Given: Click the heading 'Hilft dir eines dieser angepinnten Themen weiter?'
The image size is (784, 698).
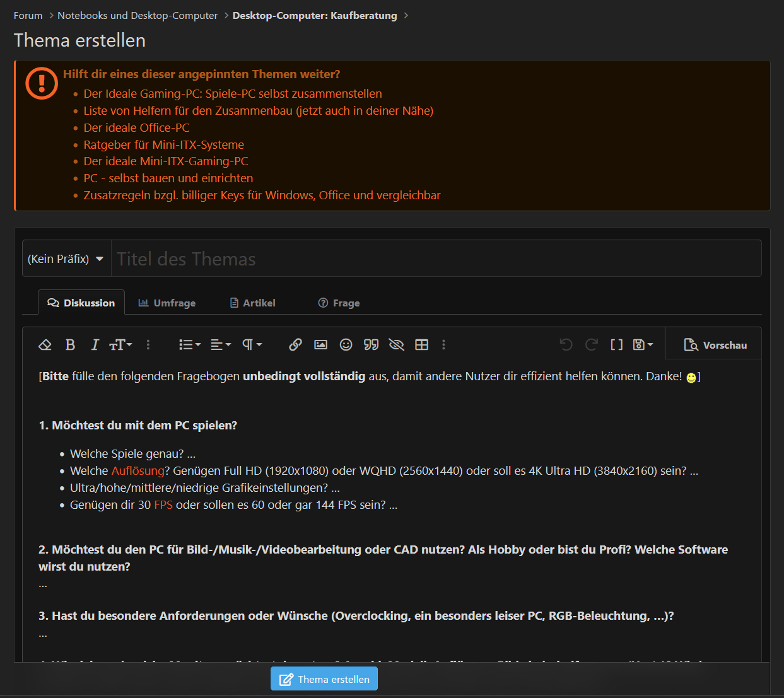Looking at the screenshot, I should (x=201, y=74).
